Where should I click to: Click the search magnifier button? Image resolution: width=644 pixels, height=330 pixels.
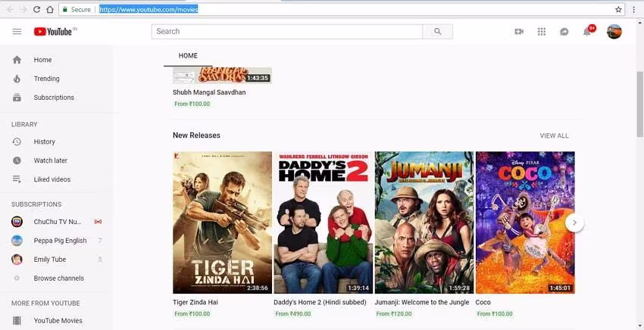437,32
